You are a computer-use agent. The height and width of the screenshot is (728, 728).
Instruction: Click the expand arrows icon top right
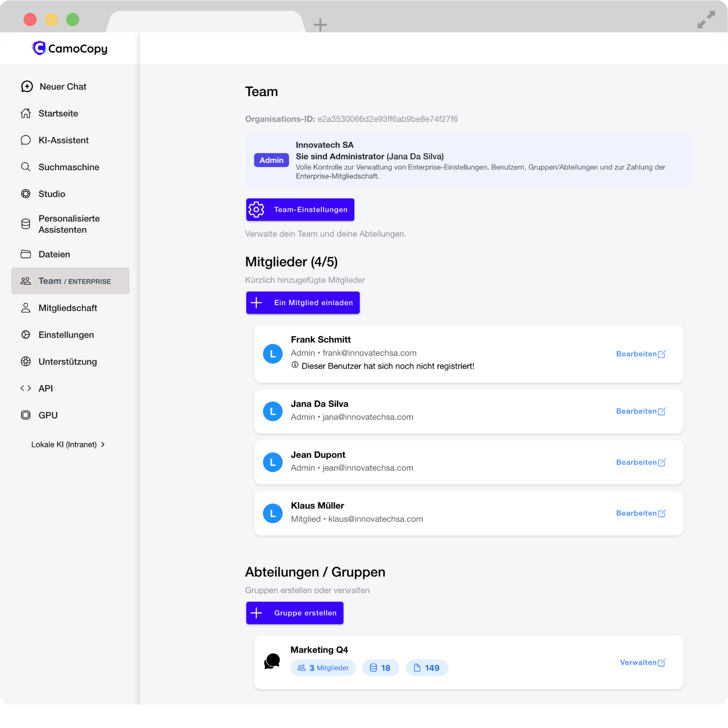coord(706,20)
